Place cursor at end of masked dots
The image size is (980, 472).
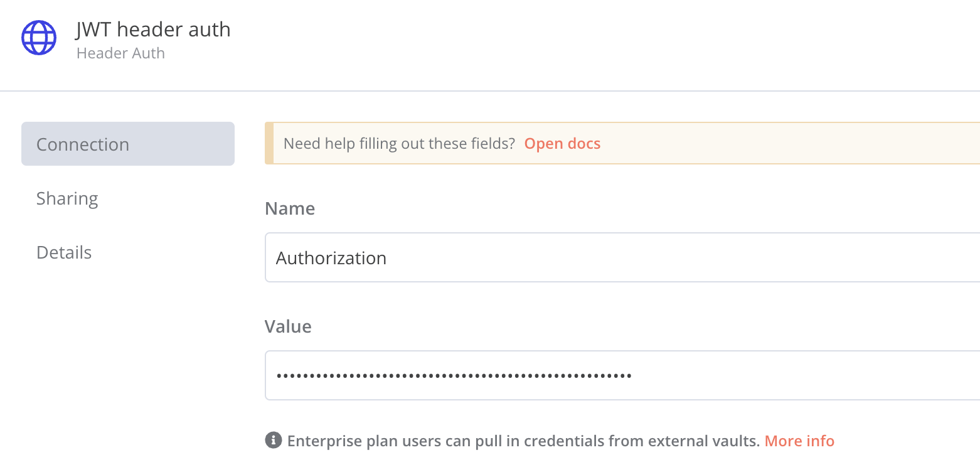[632, 375]
